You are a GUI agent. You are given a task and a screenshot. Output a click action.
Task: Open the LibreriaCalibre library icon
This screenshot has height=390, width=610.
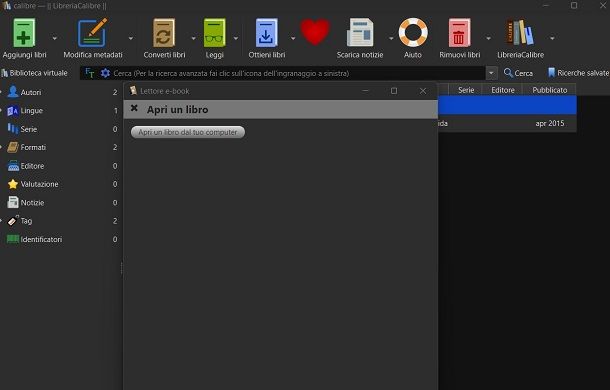pos(520,33)
